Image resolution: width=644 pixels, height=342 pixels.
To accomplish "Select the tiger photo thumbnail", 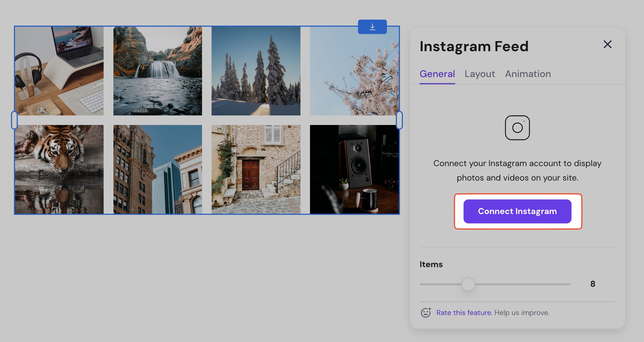I will [60, 169].
